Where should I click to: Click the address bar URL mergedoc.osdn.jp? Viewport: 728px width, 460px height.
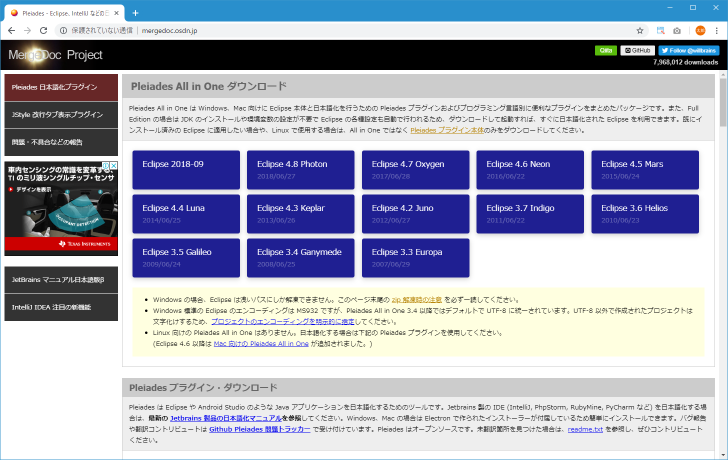(169, 31)
